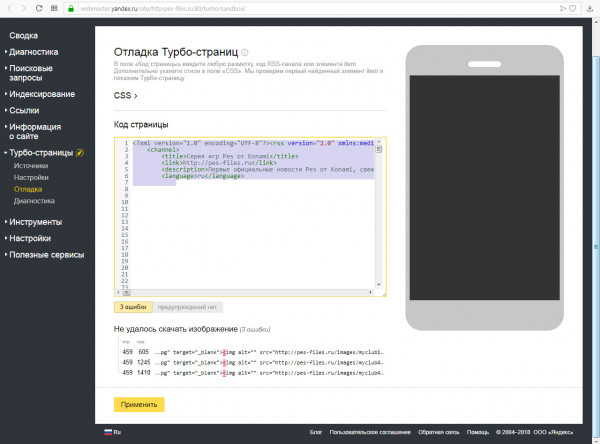Open the Блог footer link
The width and height of the screenshot is (600, 444).
click(316, 432)
